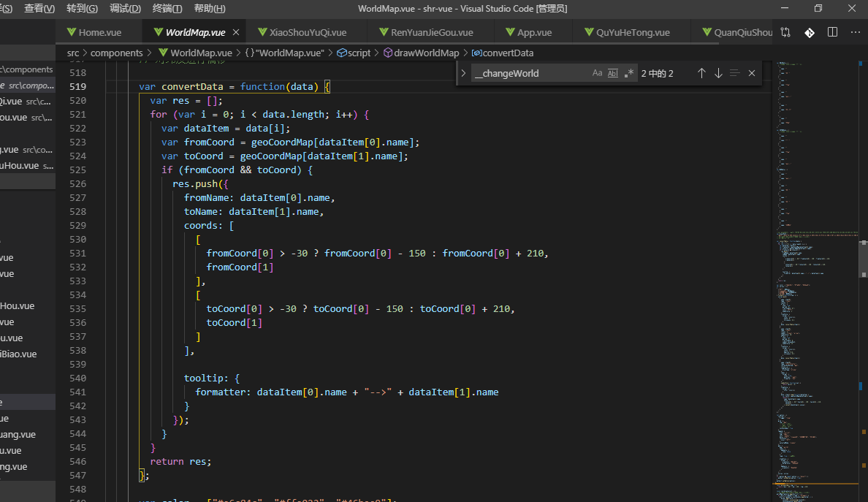
Task: Go to previous match in find widget
Action: coord(701,73)
